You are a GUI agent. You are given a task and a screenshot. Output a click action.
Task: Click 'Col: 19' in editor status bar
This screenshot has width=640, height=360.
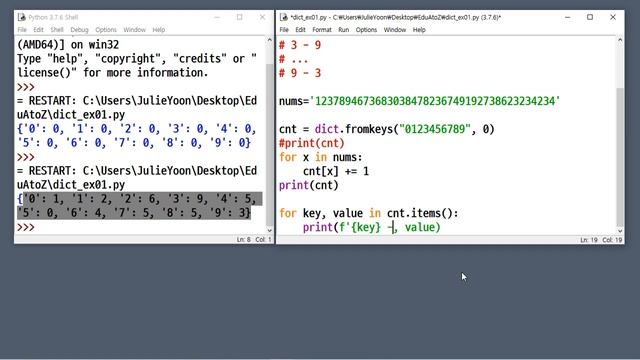612,240
